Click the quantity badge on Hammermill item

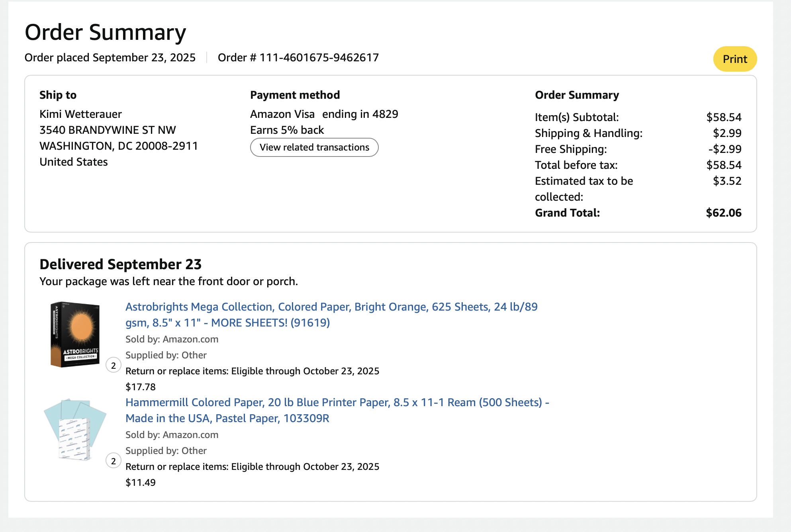coord(113,461)
